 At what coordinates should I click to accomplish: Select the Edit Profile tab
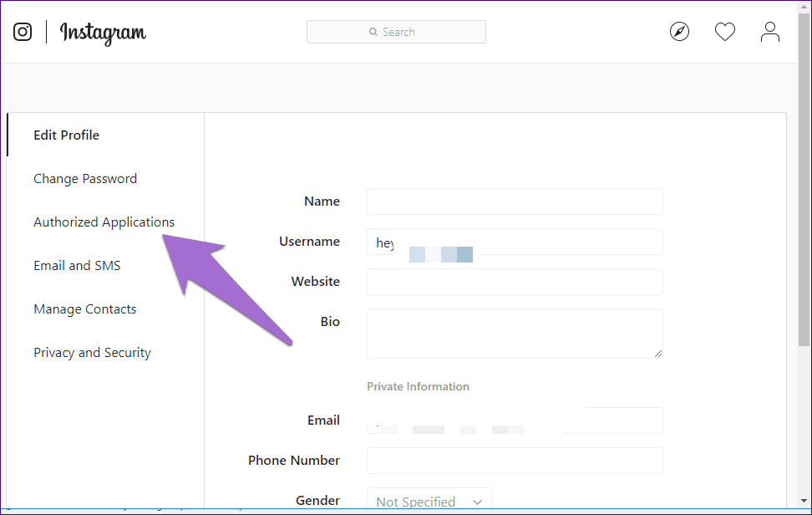66,135
